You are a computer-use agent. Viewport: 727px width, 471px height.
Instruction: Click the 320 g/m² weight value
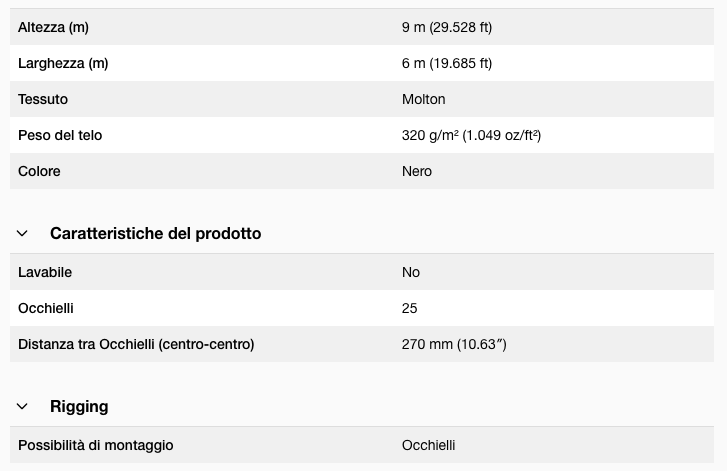tap(471, 135)
